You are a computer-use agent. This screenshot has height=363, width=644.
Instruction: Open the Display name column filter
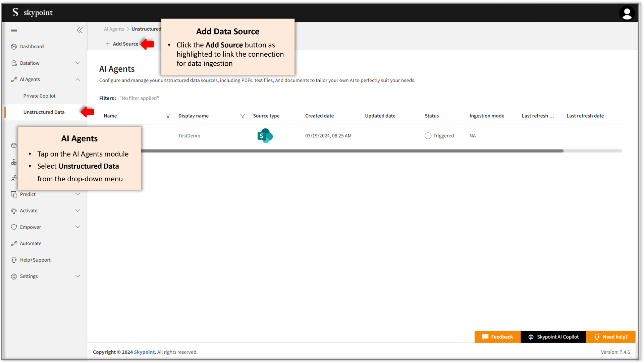pyautogui.click(x=242, y=116)
